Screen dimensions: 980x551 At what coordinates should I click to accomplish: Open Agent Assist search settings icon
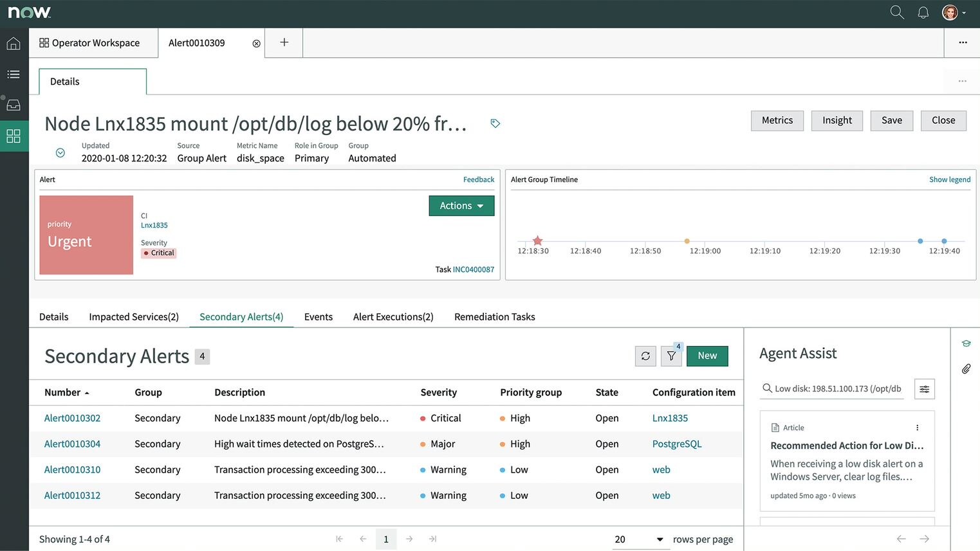point(925,389)
